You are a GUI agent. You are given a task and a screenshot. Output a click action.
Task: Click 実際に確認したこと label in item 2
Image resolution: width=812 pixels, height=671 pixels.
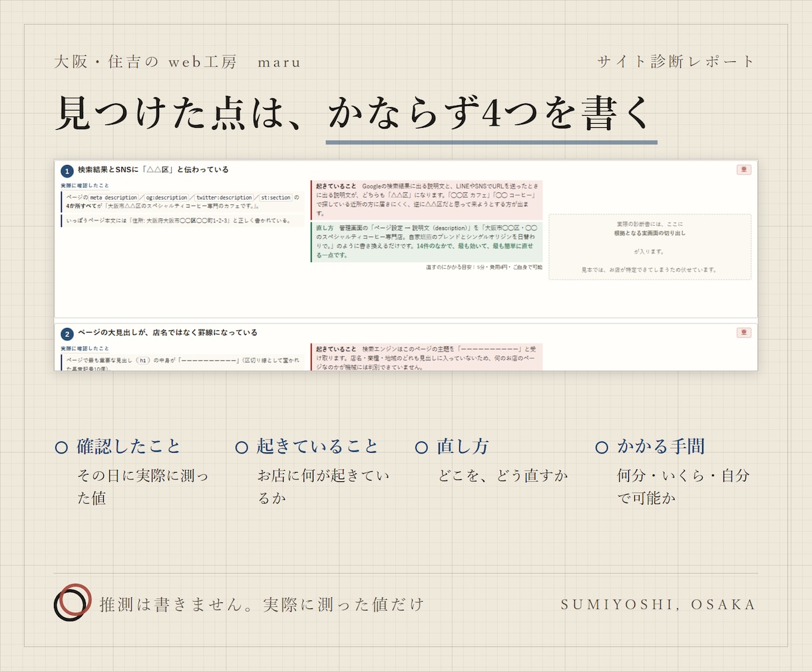click(x=85, y=349)
